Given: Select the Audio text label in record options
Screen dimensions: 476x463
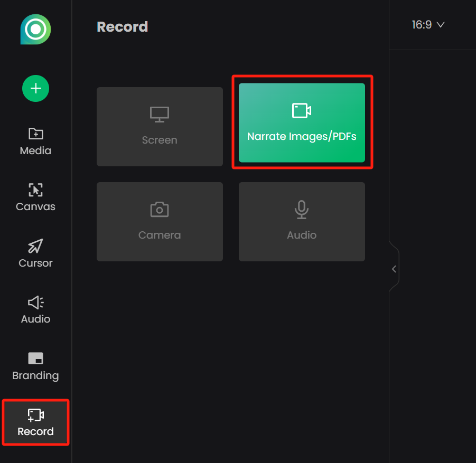Looking at the screenshot, I should click(302, 235).
